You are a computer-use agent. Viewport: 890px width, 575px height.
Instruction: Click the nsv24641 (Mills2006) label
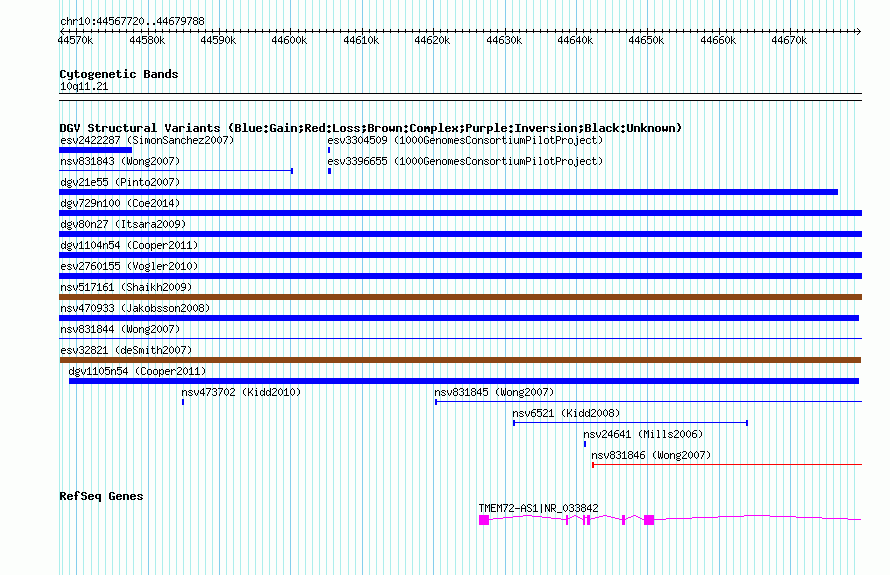643,434
